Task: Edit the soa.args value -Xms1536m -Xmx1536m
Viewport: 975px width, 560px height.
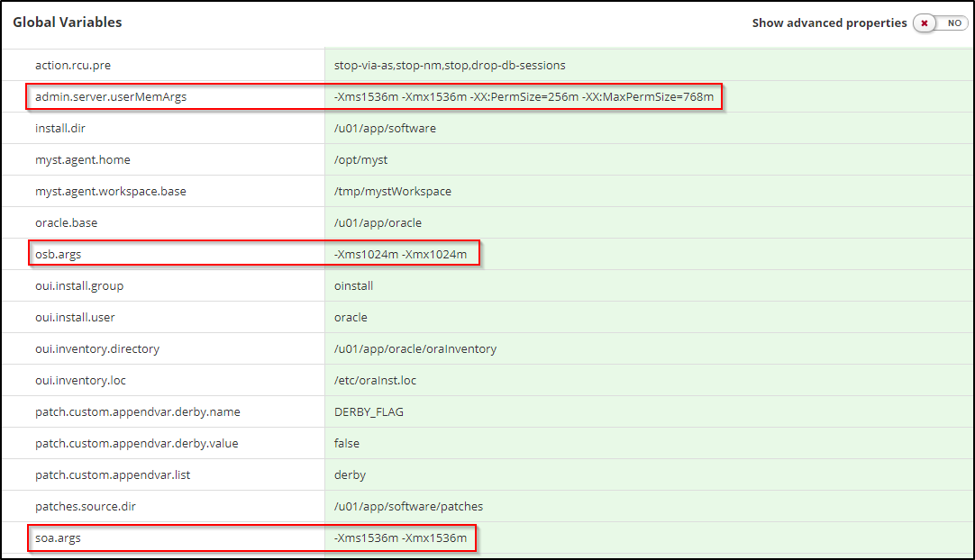Action: [x=400, y=537]
